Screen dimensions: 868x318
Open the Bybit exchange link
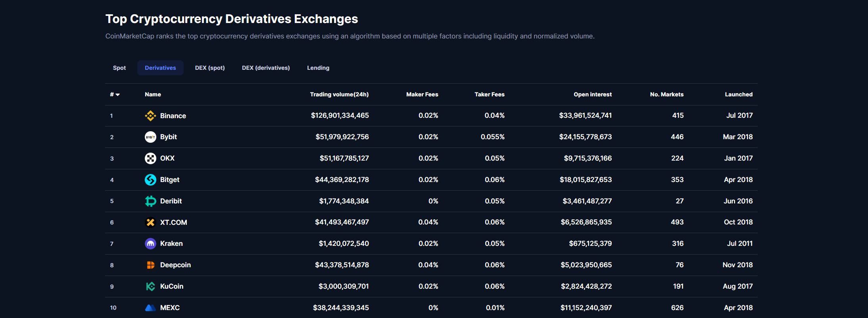169,137
